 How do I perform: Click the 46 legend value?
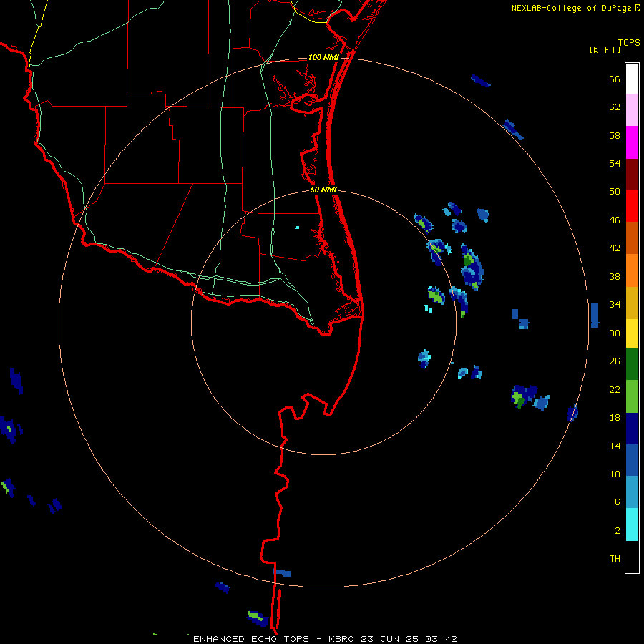click(x=615, y=220)
